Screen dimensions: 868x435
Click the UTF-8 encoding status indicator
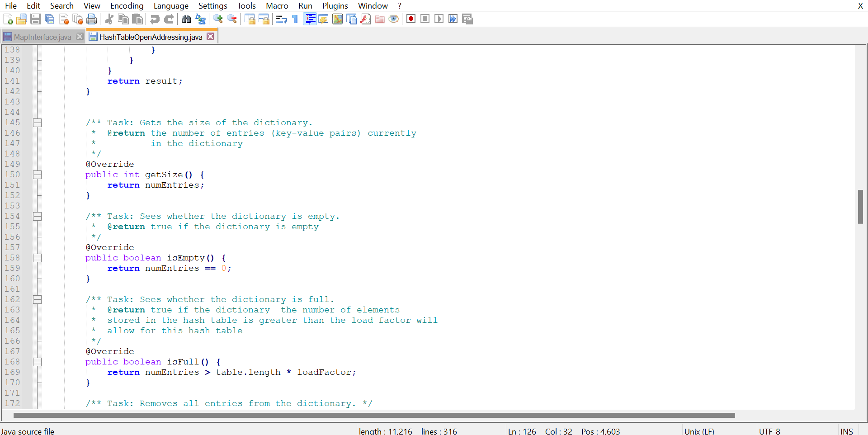point(769,431)
